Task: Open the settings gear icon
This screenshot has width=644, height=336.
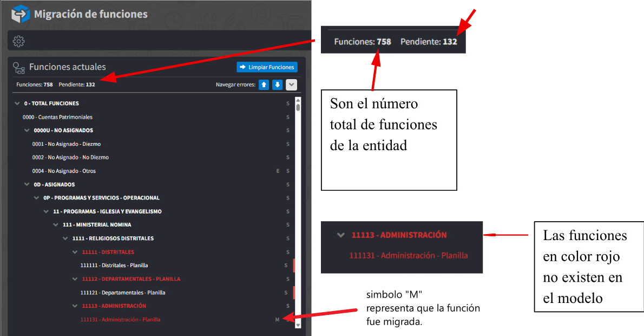Action: tap(18, 41)
